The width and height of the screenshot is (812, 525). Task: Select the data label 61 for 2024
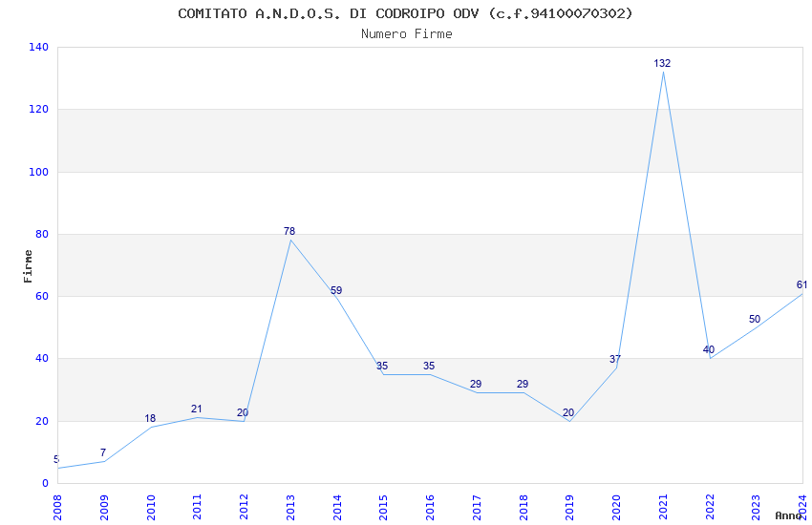(801, 285)
